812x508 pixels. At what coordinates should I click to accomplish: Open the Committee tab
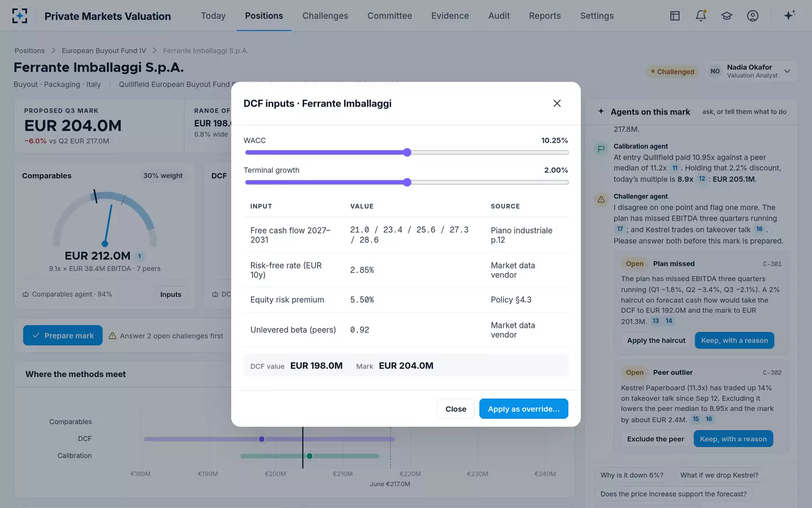tap(390, 16)
